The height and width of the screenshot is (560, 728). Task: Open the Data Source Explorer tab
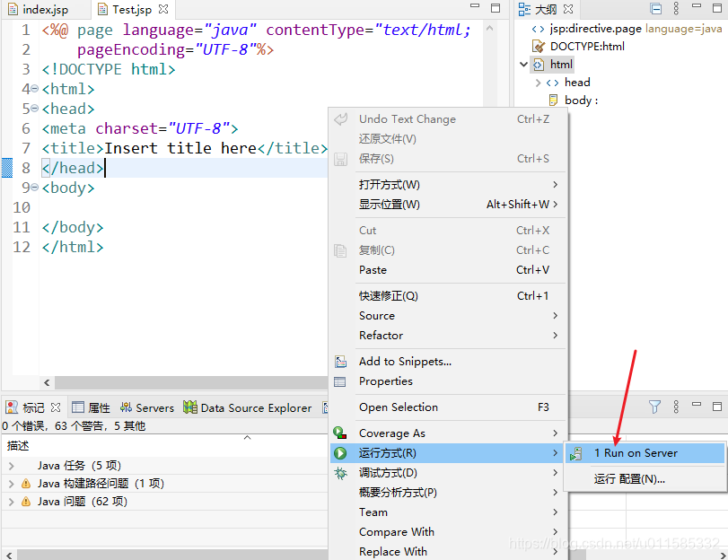pyautogui.click(x=248, y=407)
